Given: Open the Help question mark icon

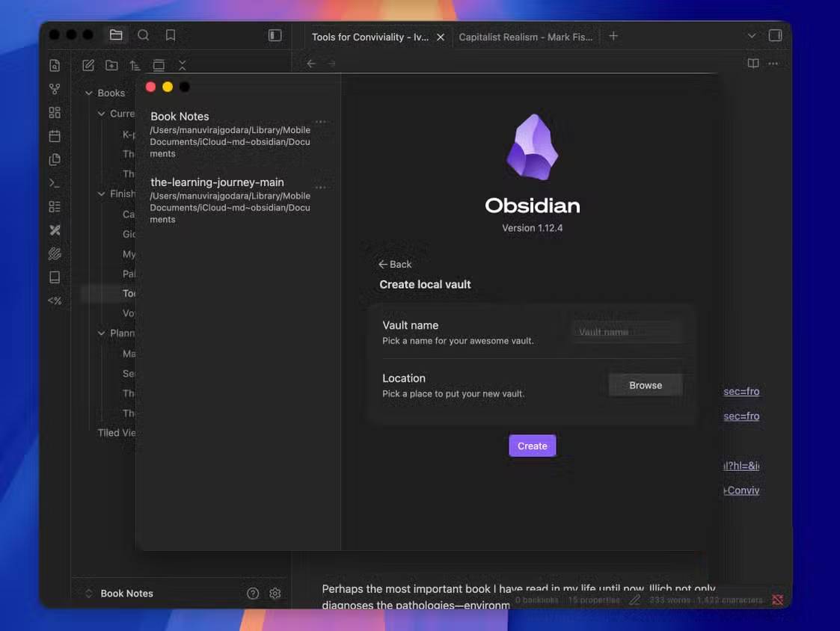Looking at the screenshot, I should (253, 594).
